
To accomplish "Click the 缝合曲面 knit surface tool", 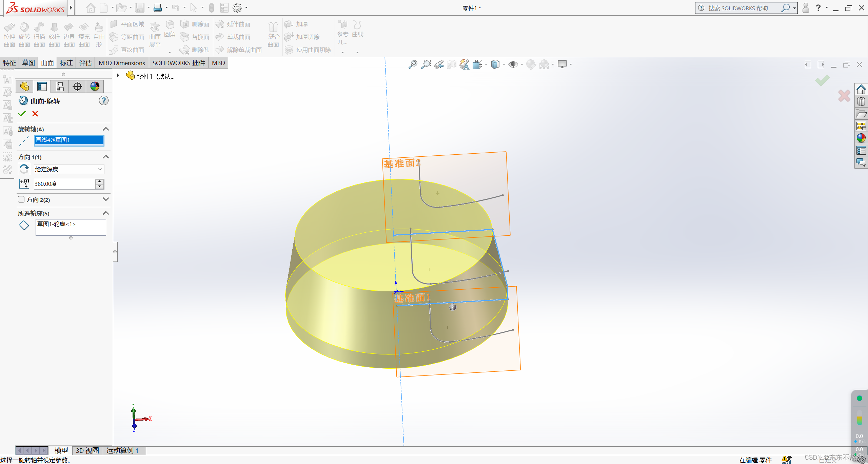I will point(273,35).
